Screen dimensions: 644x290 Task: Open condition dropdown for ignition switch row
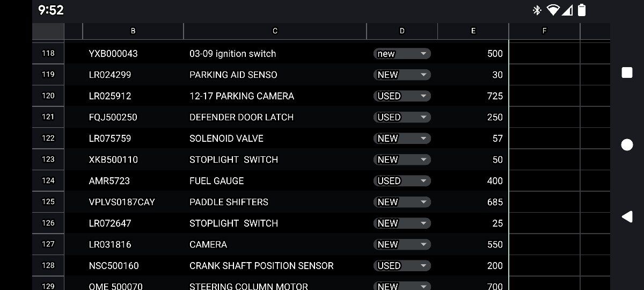pos(423,54)
